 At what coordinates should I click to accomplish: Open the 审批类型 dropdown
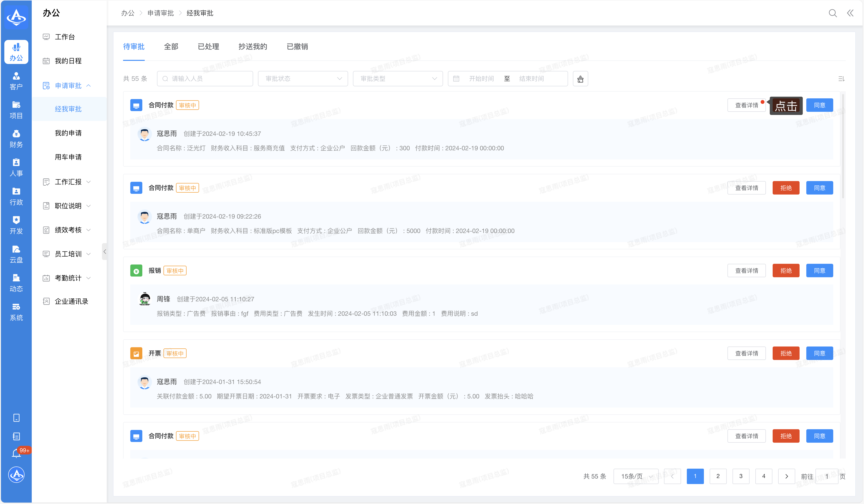click(x=398, y=79)
